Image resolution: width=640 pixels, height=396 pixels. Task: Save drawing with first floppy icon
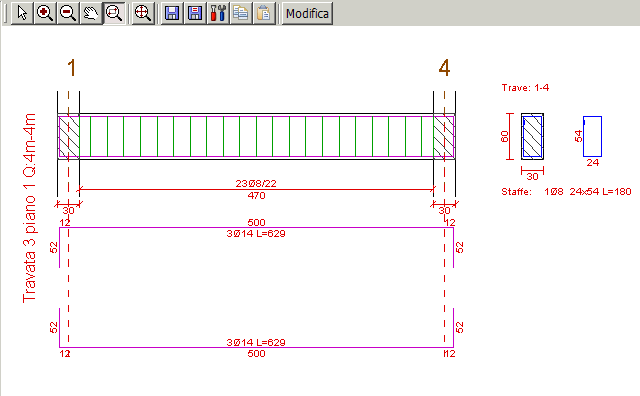[x=172, y=13]
